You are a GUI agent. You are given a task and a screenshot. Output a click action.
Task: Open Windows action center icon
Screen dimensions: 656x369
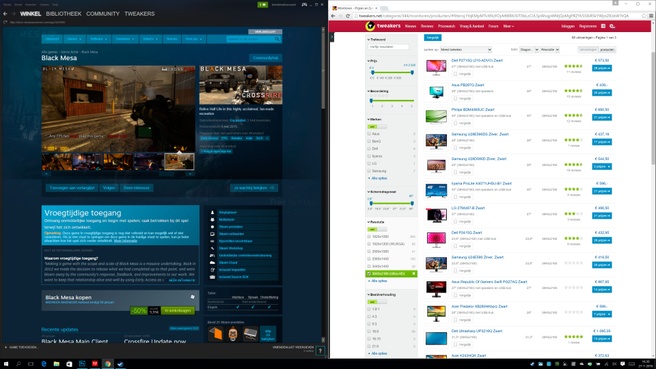point(623,364)
